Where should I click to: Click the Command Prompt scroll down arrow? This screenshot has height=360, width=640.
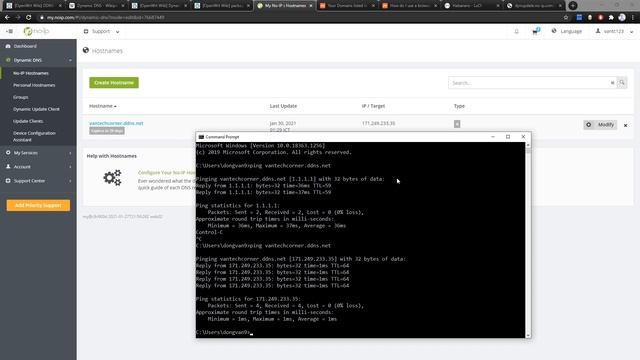(x=528, y=335)
